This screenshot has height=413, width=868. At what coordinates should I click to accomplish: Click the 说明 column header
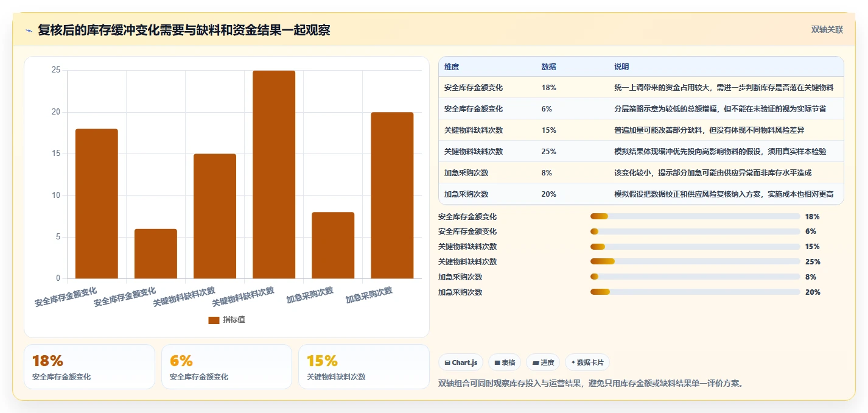[621, 66]
